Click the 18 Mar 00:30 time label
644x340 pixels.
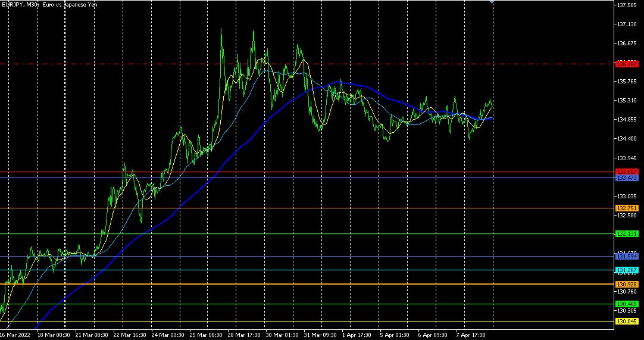(53, 335)
